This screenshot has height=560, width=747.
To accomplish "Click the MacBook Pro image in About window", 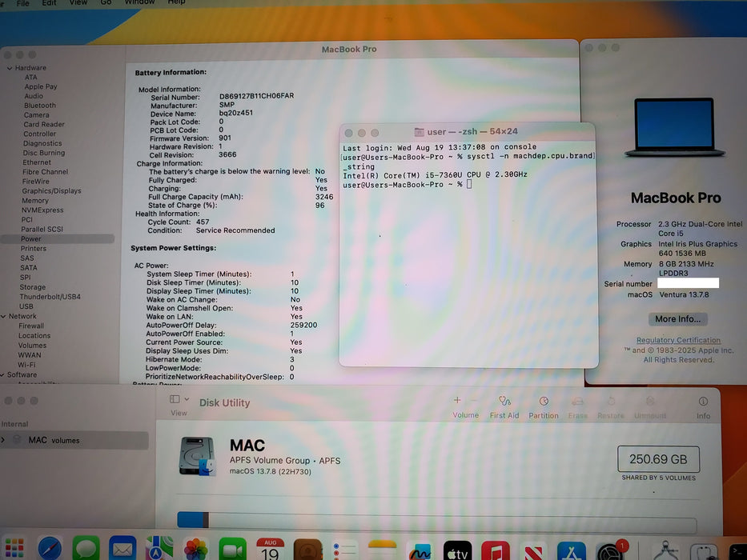I will tap(675, 128).
